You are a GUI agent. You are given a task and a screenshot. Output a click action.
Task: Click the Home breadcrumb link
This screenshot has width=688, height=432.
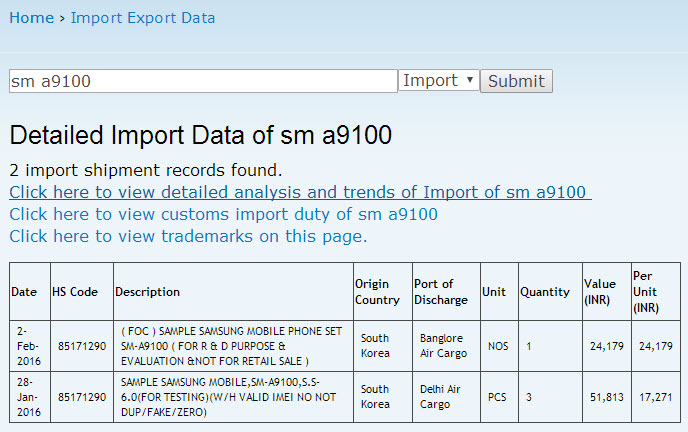click(x=31, y=18)
